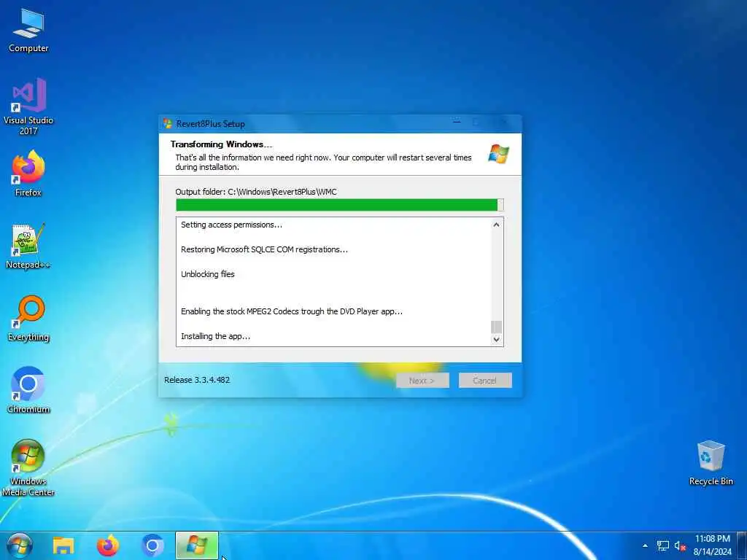The height and width of the screenshot is (560, 747).
Task: Click the Revert8Plus Setup title bar icon
Action: pyautogui.click(x=168, y=124)
